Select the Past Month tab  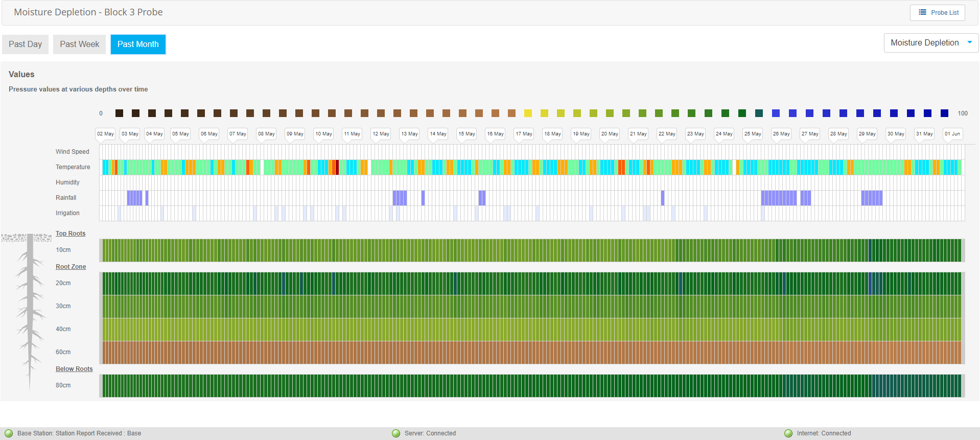coord(138,44)
